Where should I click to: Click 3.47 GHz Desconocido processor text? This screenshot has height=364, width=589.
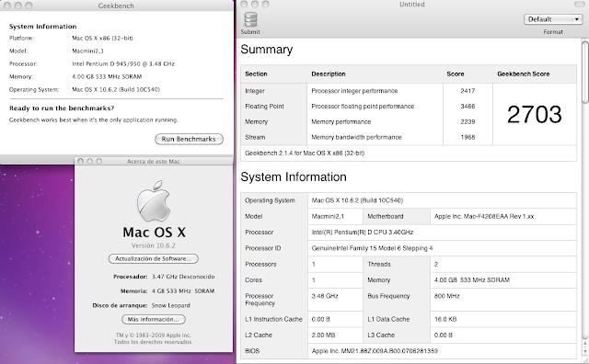(183, 277)
